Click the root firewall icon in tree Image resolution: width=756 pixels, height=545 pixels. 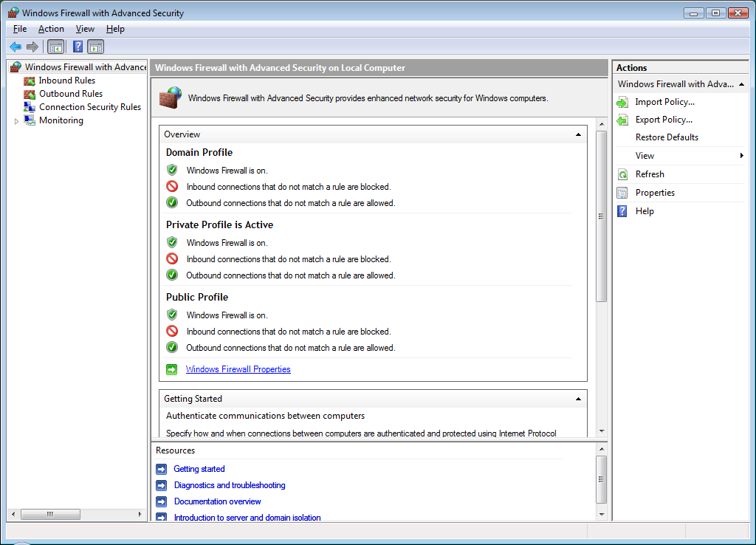tap(16, 67)
